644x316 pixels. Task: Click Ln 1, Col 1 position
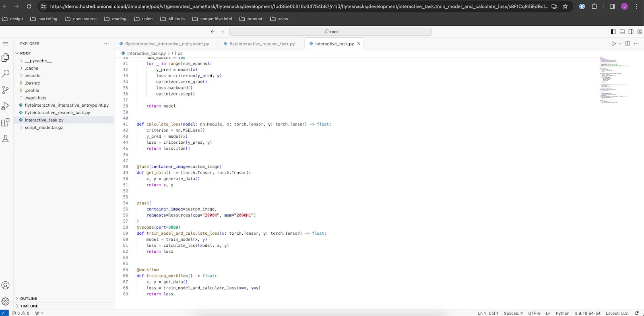tap(488, 313)
